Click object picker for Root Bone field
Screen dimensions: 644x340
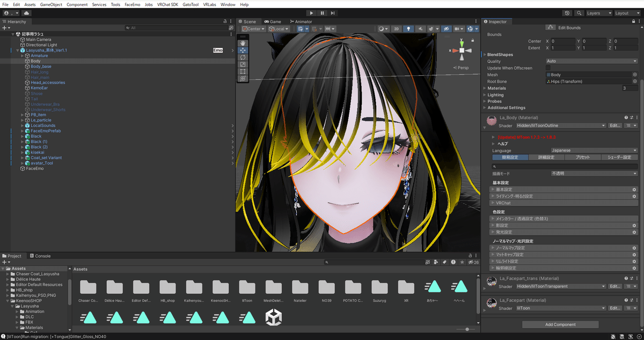[634, 82]
